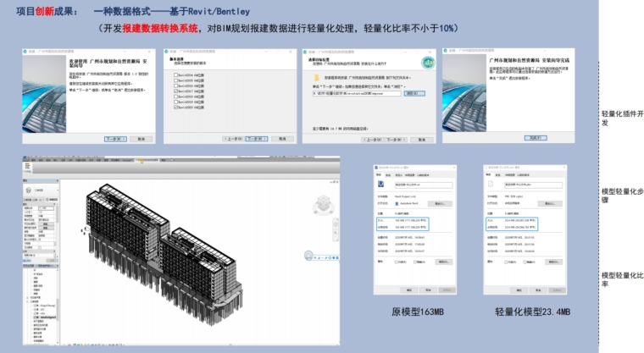Viewport: 644px width, 353px height.
Task: Click the type selector icon in Revit Properties
Action: 28,191
